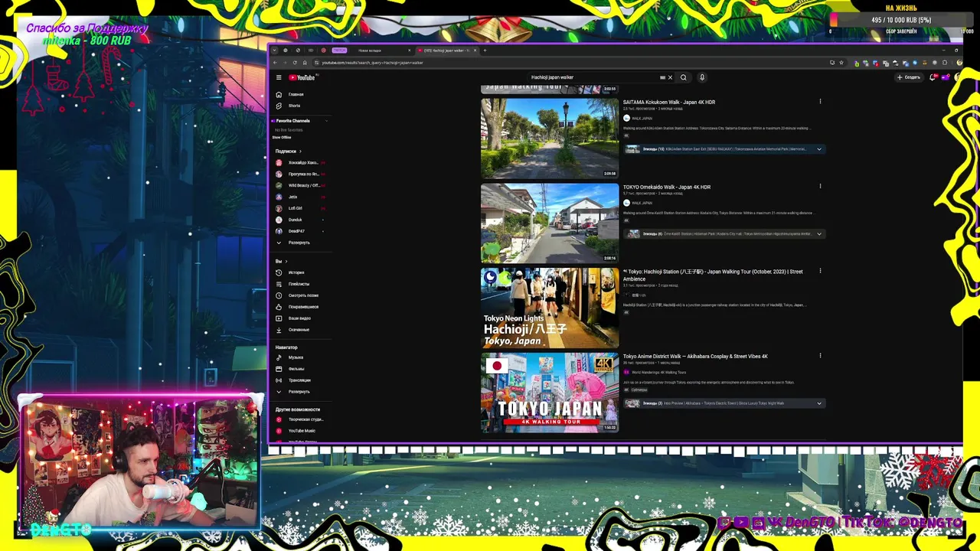Open the SAITAMA Kokukoen Walk video title
The image size is (980, 551).
coord(669,102)
